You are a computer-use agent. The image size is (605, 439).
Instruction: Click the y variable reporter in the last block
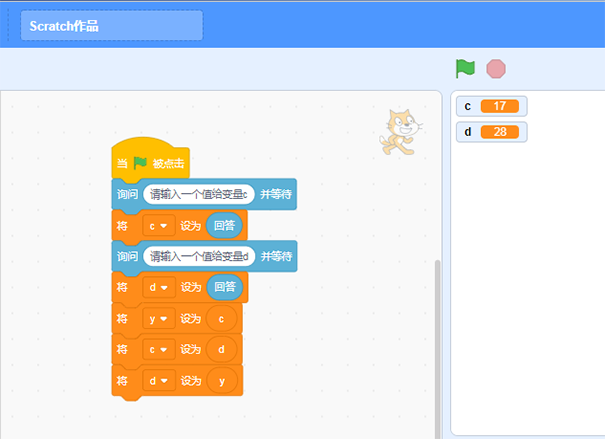[222, 381]
